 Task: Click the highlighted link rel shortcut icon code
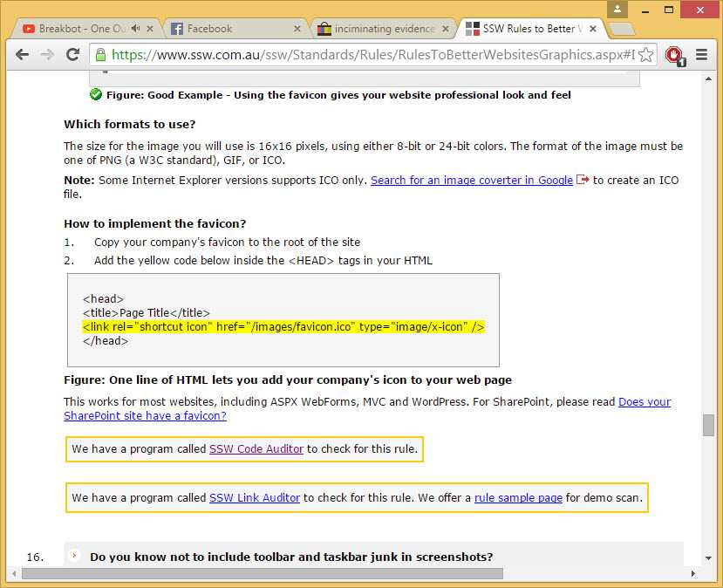[x=283, y=326]
